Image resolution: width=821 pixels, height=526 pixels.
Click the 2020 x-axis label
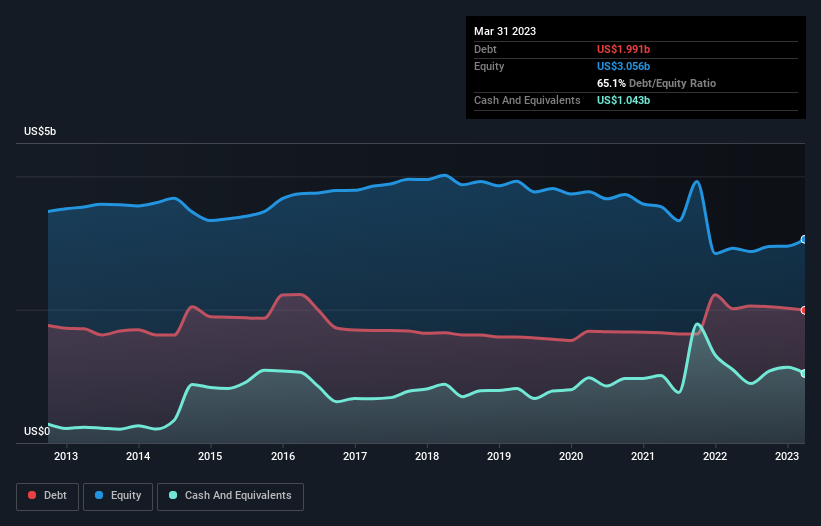click(571, 456)
